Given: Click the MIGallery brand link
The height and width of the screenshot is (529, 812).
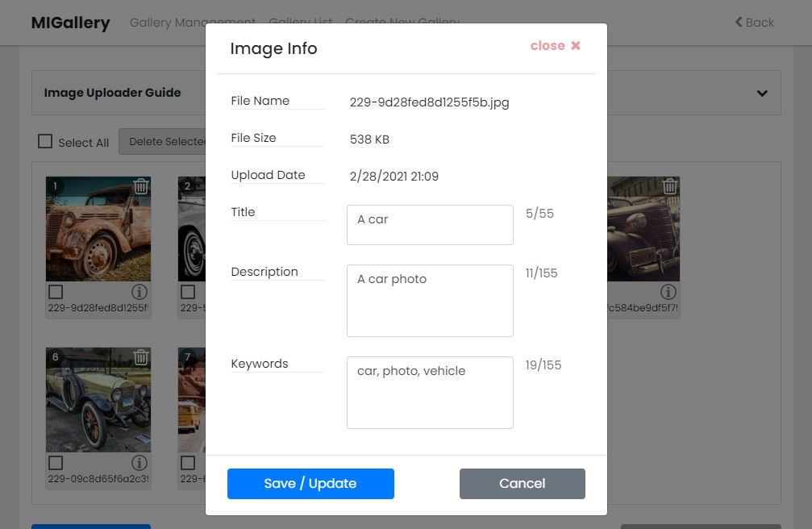Looking at the screenshot, I should pos(70,23).
